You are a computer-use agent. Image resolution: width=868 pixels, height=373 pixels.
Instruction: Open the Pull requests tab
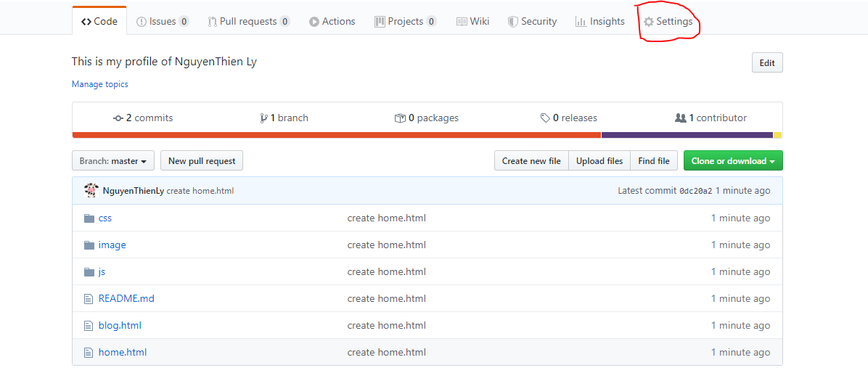click(248, 22)
